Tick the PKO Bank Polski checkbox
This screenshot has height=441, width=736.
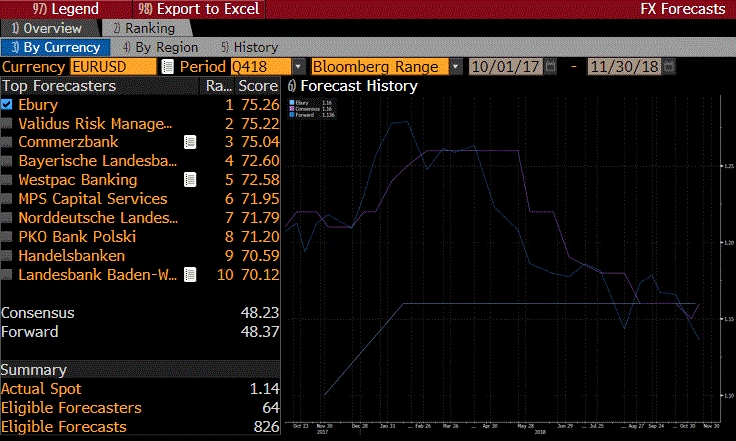tap(8, 237)
